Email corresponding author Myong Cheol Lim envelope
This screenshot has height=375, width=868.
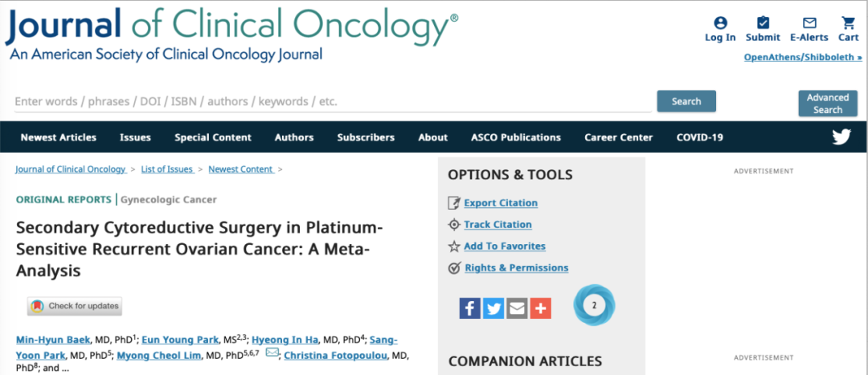(272, 353)
